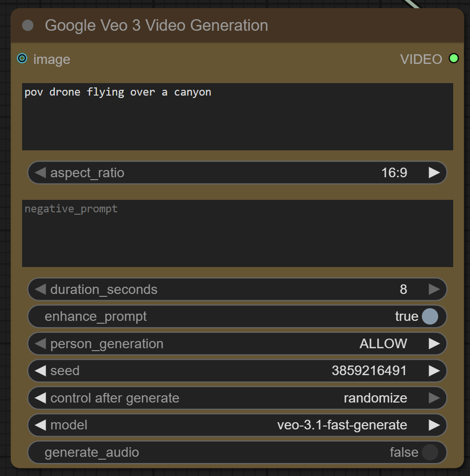
Task: Click prompt text box with canyon prompt
Action: coord(237,117)
